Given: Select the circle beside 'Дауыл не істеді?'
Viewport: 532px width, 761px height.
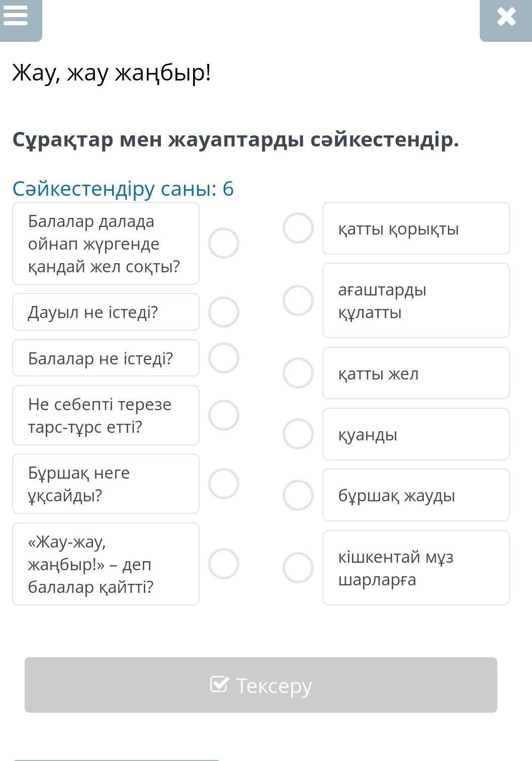Looking at the screenshot, I should tap(224, 312).
